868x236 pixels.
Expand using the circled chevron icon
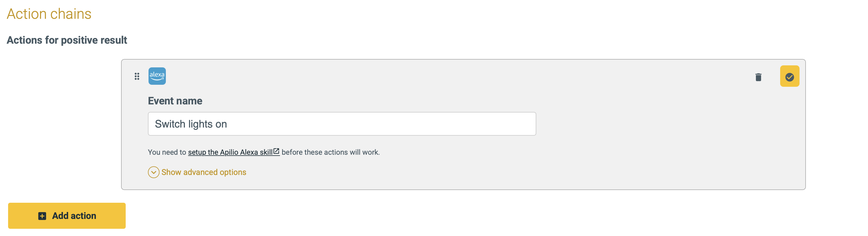[154, 172]
